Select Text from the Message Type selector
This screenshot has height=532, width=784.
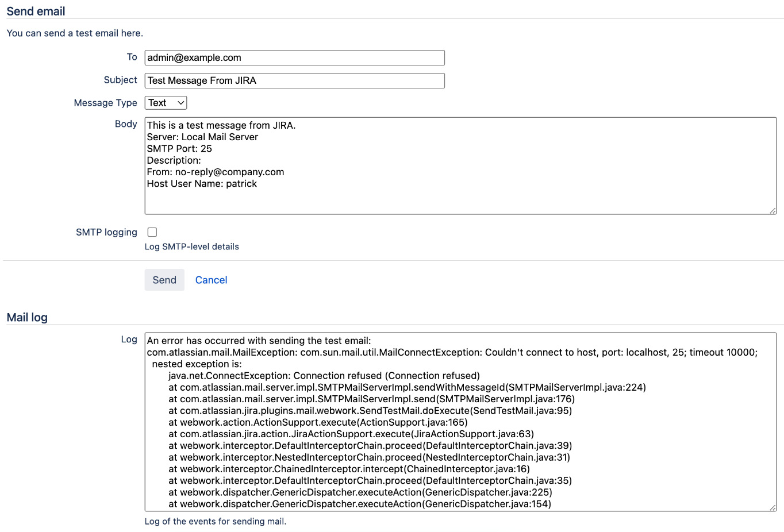[x=165, y=102]
